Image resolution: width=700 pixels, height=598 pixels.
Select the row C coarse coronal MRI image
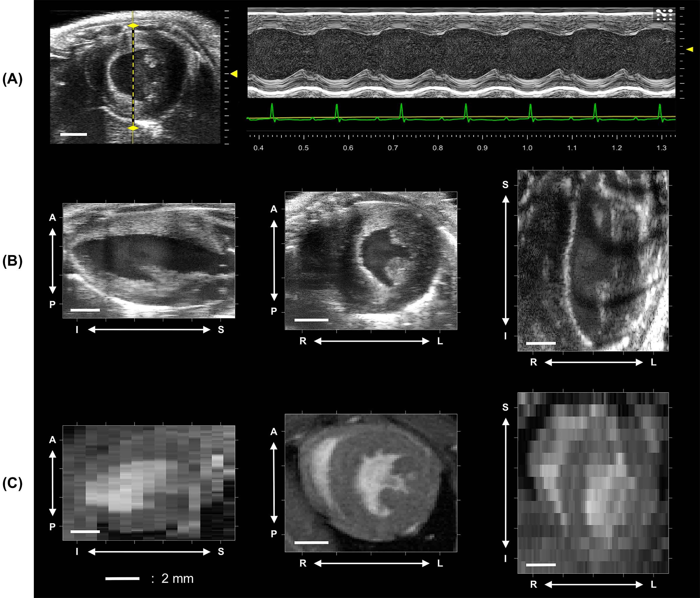pyautogui.click(x=593, y=482)
